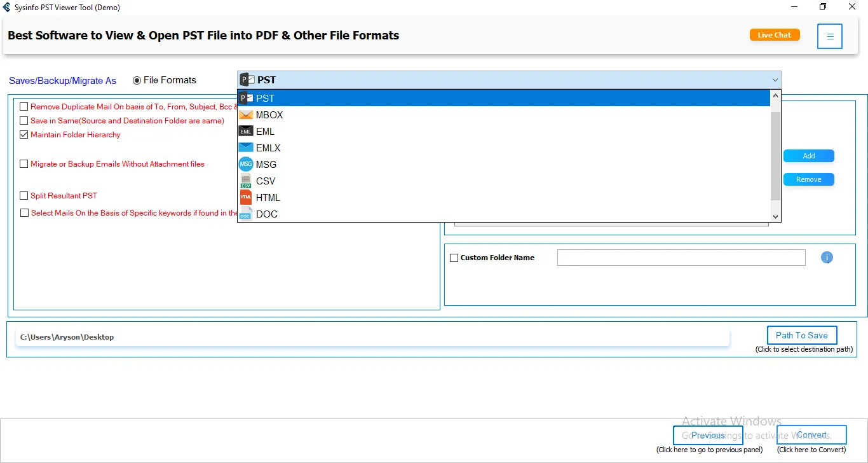
Task: Uncheck Maintain Folder Hierarchy
Action: click(24, 135)
